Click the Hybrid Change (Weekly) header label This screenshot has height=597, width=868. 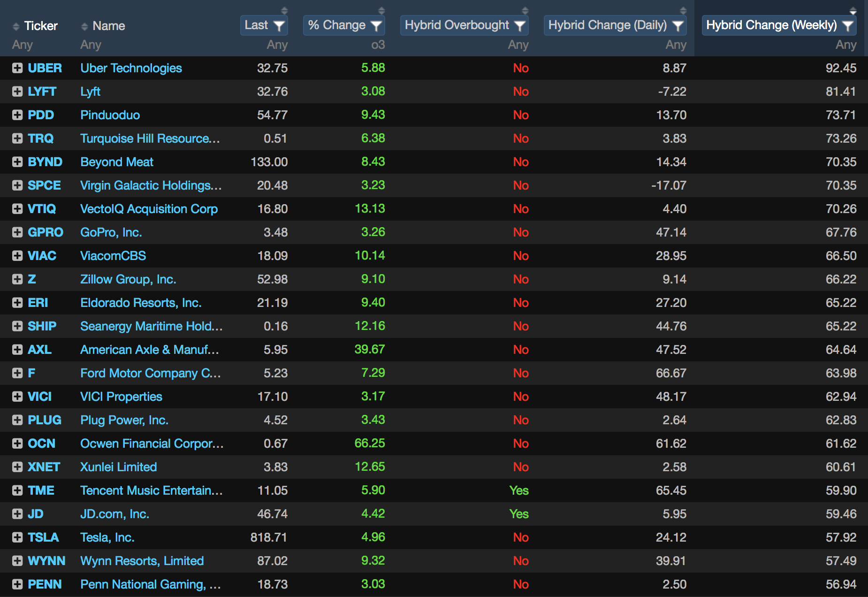[772, 25]
